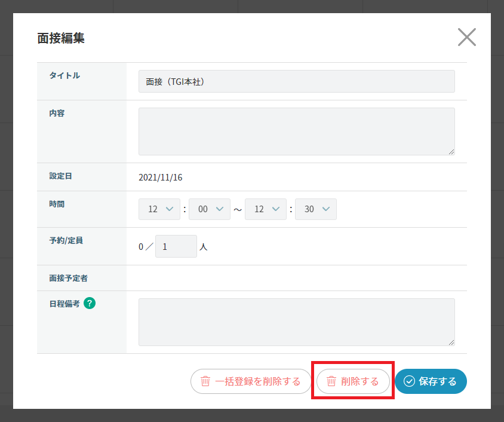
Task: Close the 面接編集 dialog with the X icon
Action: [466, 37]
